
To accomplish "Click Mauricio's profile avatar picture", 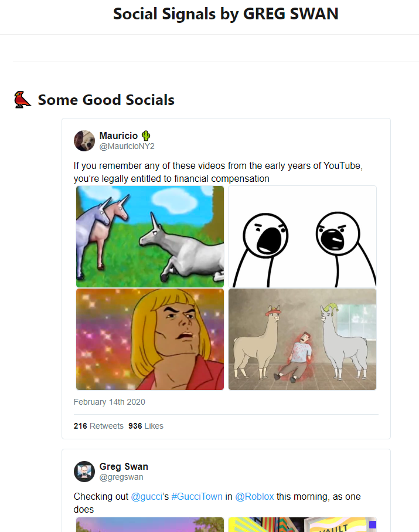I will pyautogui.click(x=84, y=141).
